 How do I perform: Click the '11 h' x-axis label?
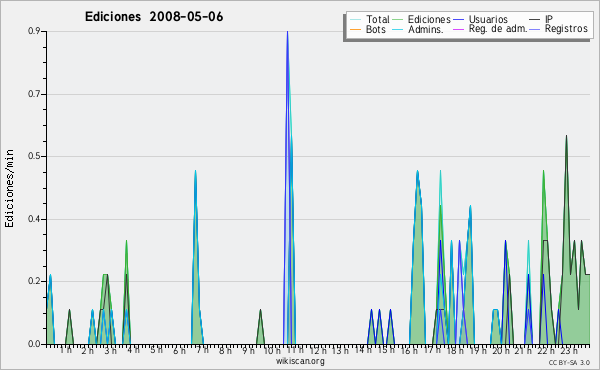click(x=295, y=350)
